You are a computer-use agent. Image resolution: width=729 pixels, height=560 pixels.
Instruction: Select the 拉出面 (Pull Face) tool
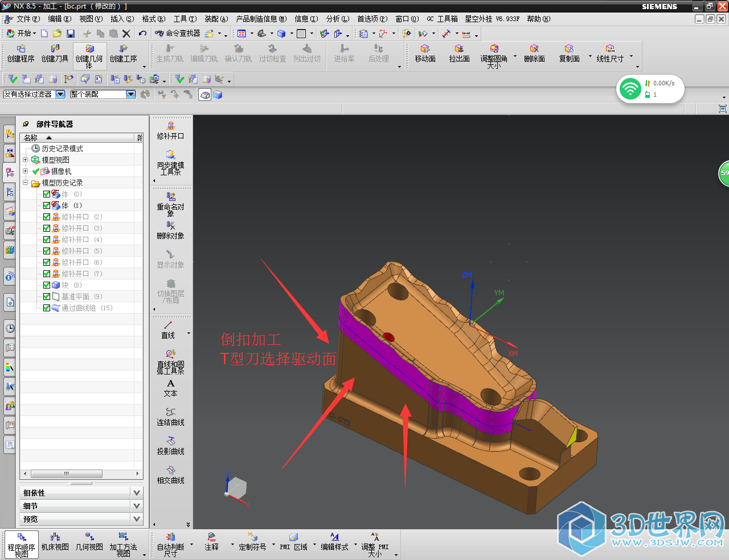[x=459, y=53]
